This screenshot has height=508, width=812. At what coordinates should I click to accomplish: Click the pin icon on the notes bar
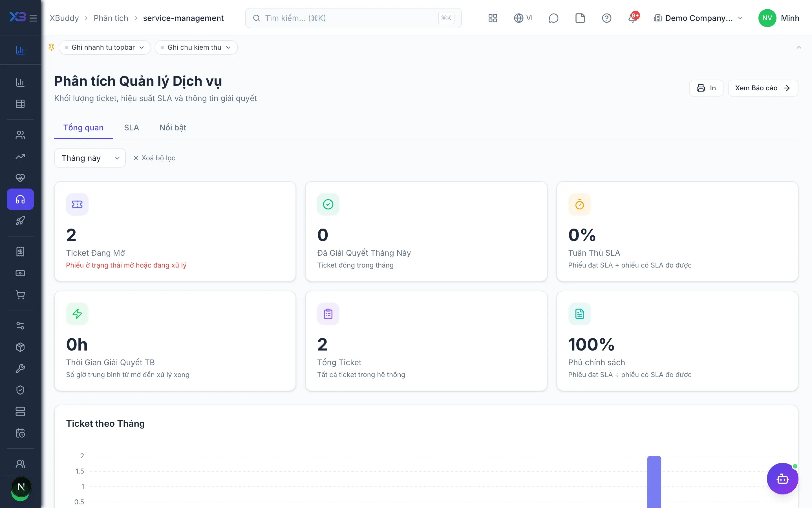(x=51, y=47)
